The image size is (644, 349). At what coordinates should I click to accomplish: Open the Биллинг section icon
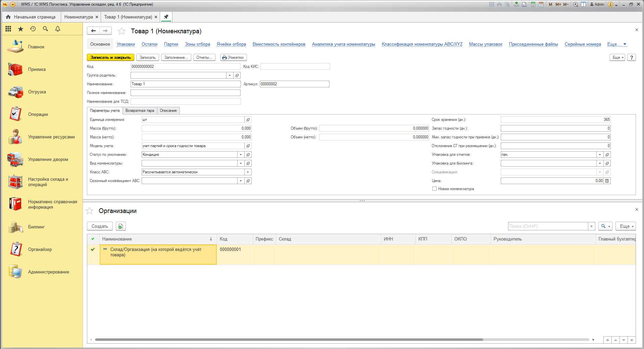click(x=15, y=227)
